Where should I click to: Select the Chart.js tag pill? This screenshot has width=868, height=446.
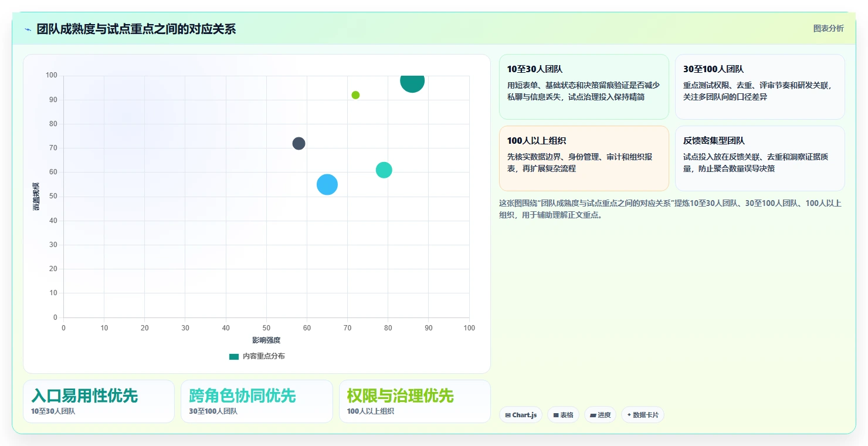pos(521,415)
